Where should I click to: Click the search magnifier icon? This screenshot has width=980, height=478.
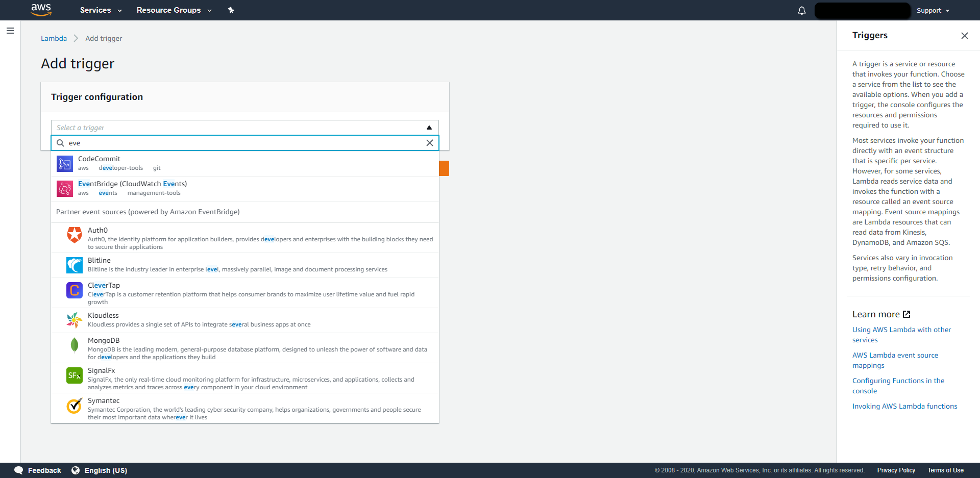tap(60, 143)
